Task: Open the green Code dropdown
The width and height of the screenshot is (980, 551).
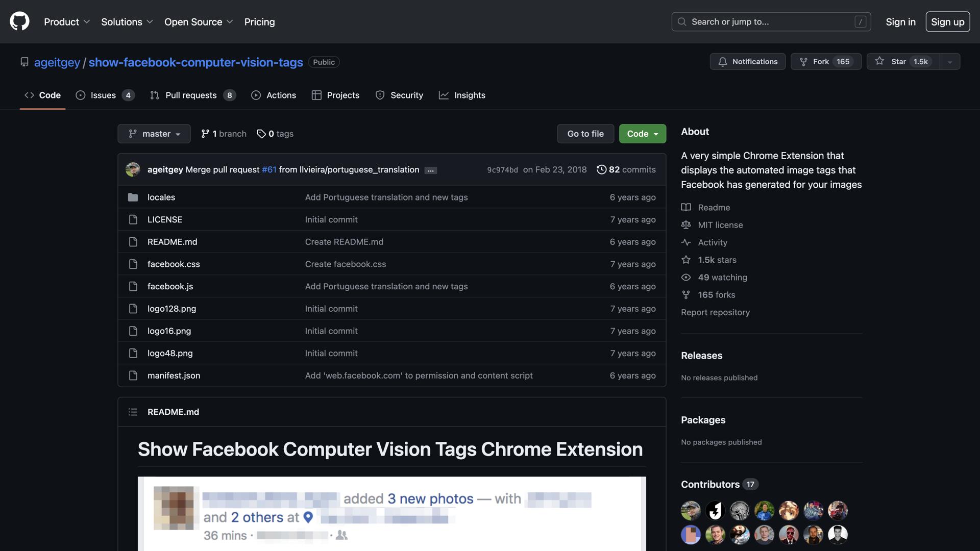Action: pyautogui.click(x=642, y=134)
